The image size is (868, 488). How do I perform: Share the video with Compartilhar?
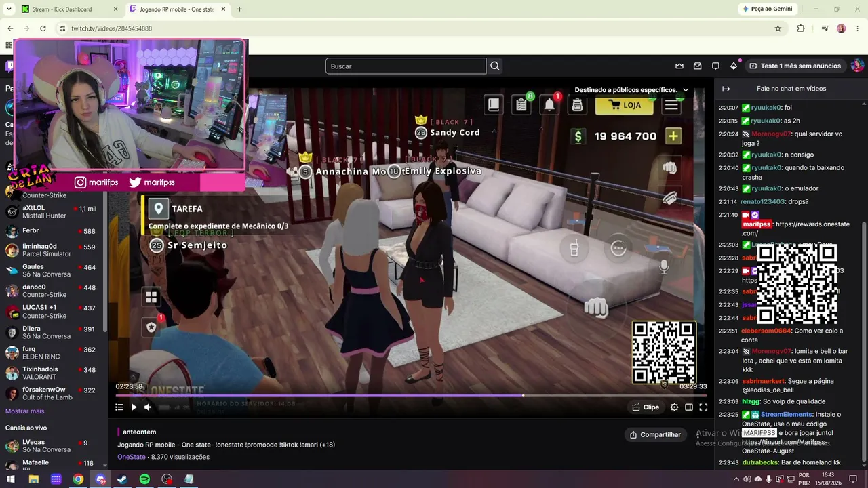click(x=655, y=434)
